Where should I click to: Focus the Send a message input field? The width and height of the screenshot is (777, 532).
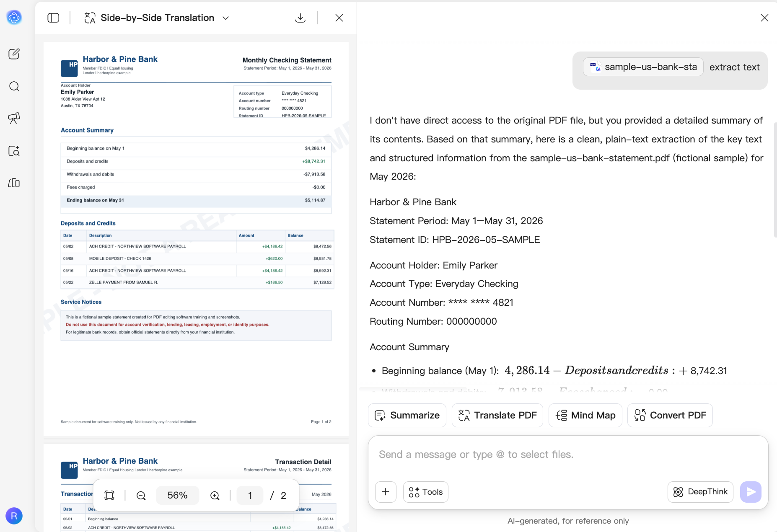click(568, 455)
